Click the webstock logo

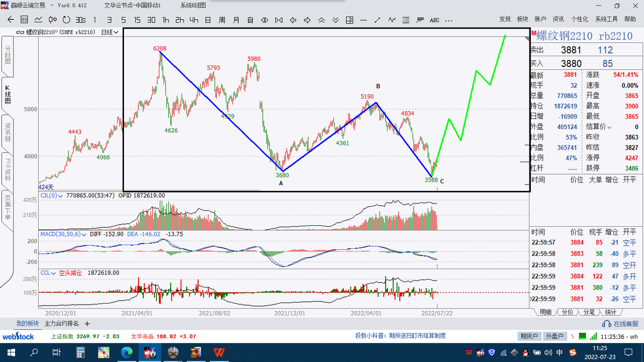[x=18, y=336]
